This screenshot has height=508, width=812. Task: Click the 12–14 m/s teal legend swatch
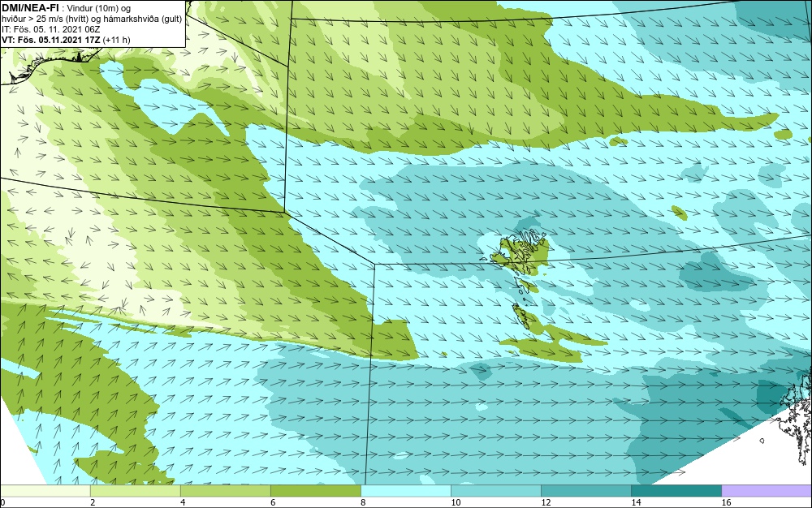pos(585,490)
